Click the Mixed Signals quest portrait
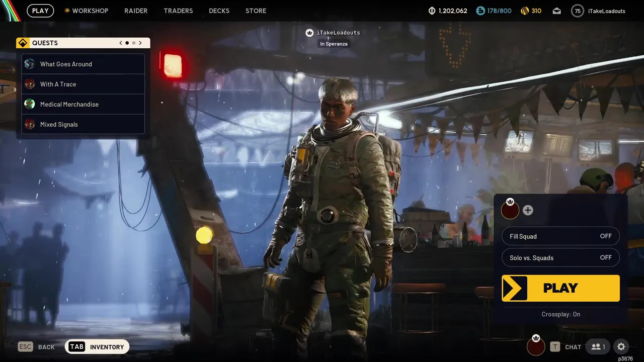Image resolution: width=644 pixels, height=362 pixels. (x=30, y=124)
